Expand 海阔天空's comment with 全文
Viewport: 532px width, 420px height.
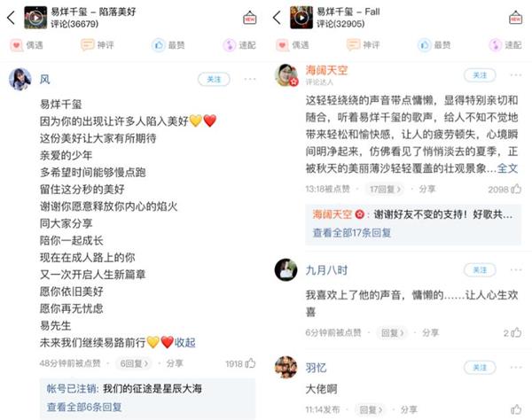(x=507, y=168)
